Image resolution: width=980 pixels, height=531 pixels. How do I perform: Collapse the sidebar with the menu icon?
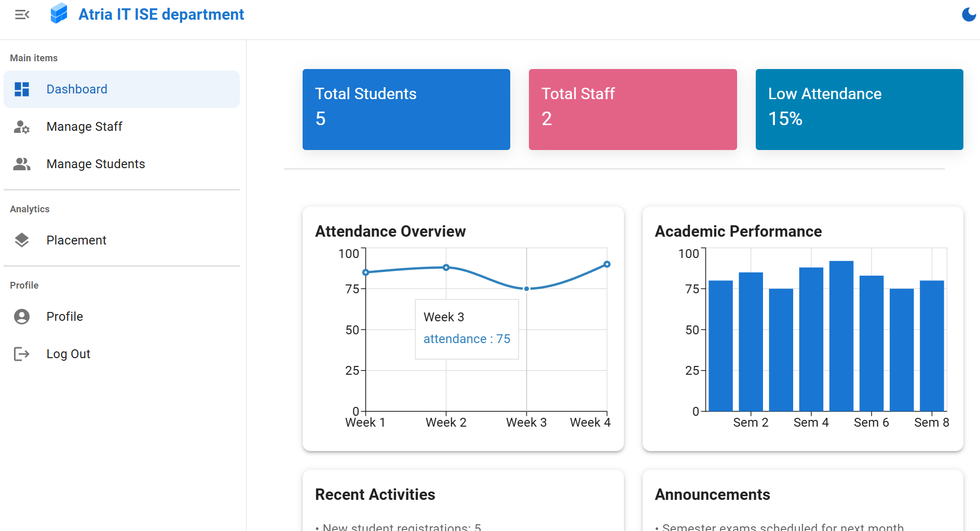tap(22, 15)
